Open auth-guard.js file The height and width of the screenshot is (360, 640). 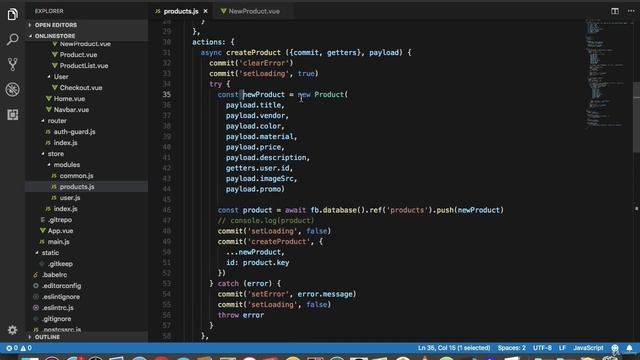coord(74,132)
